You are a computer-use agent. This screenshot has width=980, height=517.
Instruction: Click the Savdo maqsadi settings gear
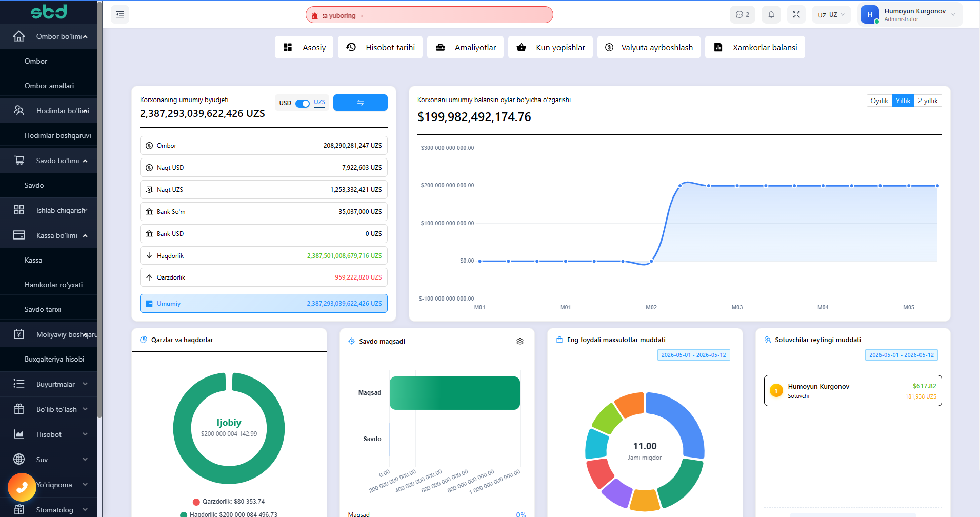[x=520, y=342]
